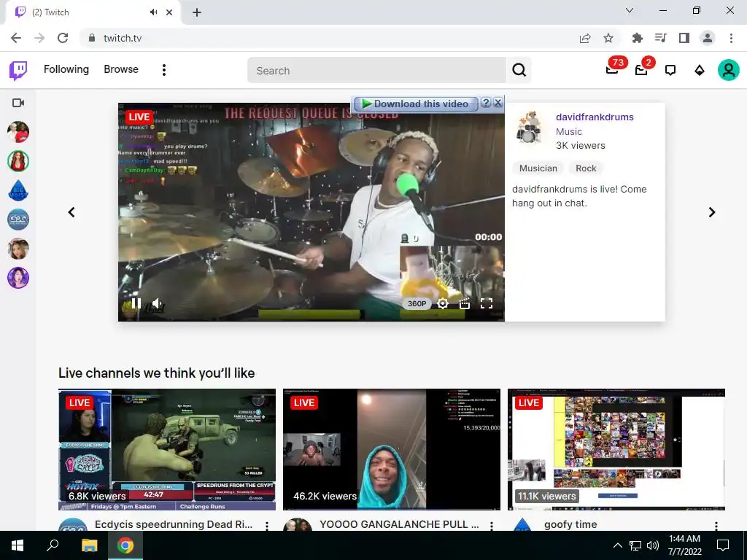Open the purple-ringed channel avatar in sidebar
This screenshot has height=560, width=747.
pyautogui.click(x=18, y=278)
